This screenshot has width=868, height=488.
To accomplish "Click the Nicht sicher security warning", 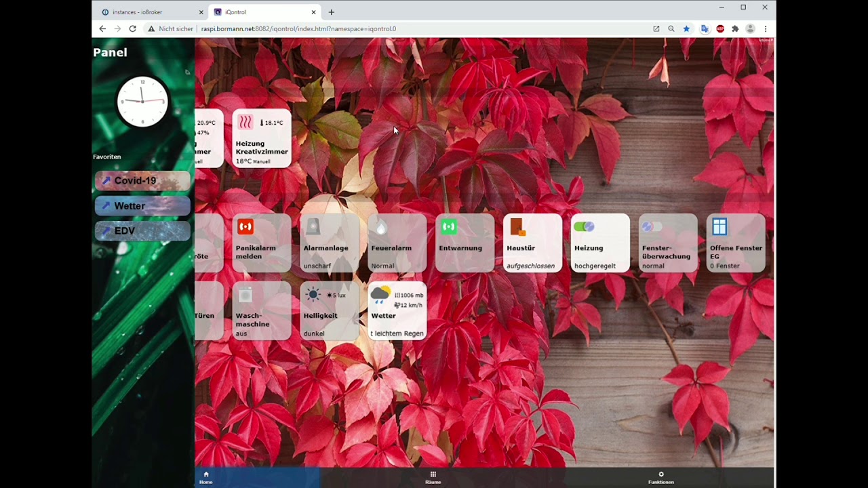I will click(x=170, y=29).
